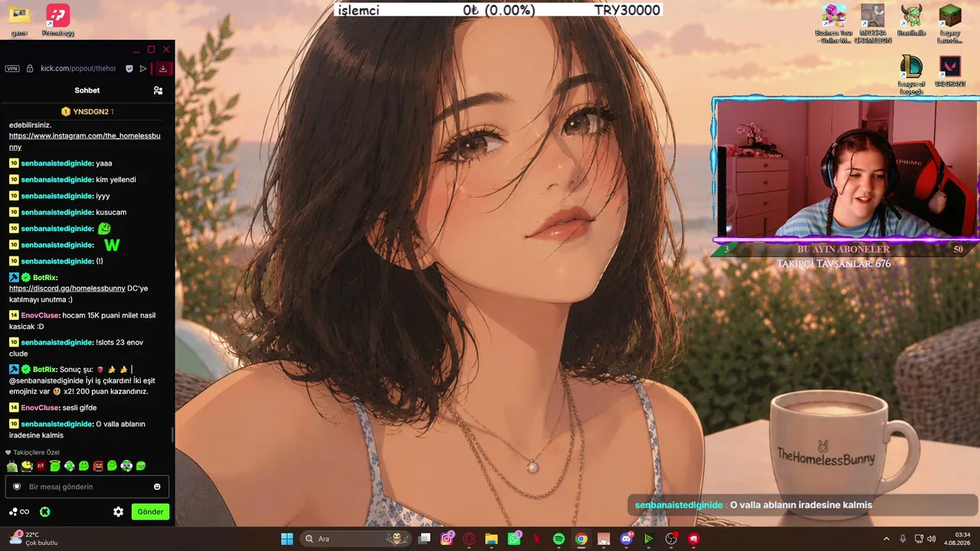Open WhatsApp from the taskbar
980x551 pixels.
point(514,539)
